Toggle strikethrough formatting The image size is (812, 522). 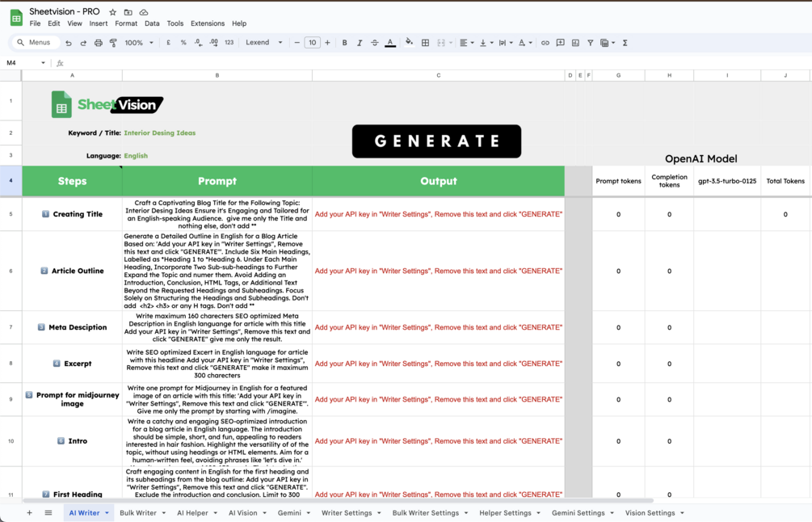374,43
